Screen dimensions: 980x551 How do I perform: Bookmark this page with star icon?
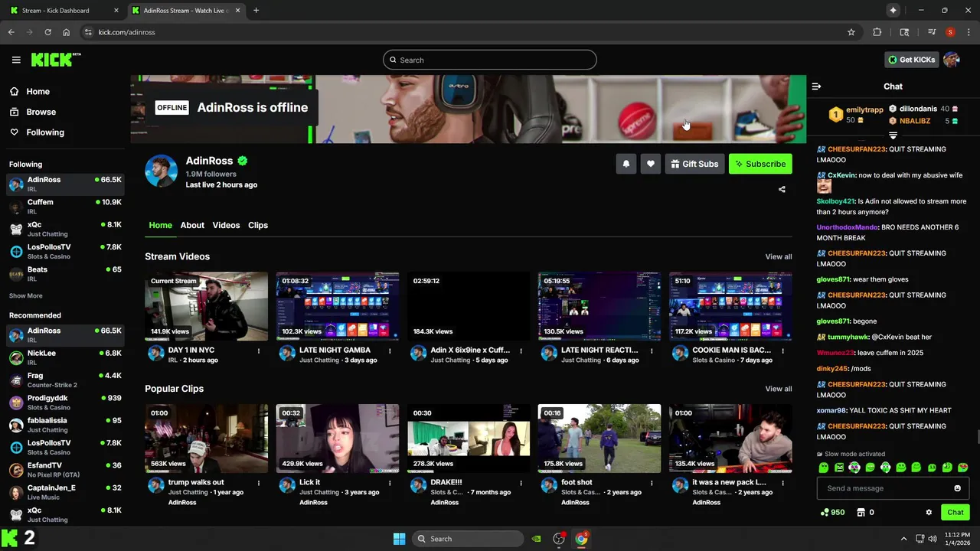tap(851, 32)
